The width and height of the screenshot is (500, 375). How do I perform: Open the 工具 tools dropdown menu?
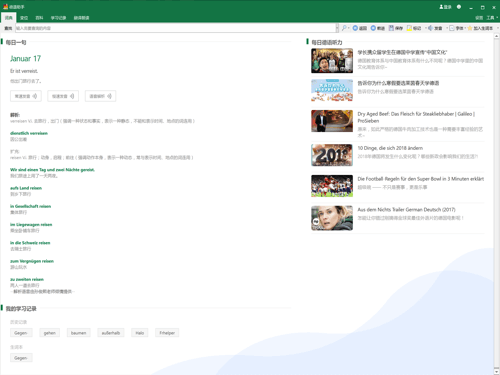click(492, 18)
